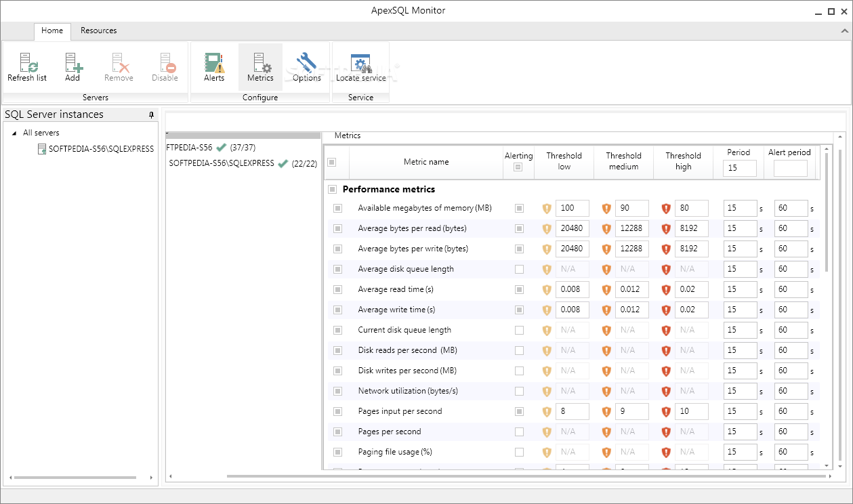The width and height of the screenshot is (853, 504).
Task: Edit period value for Pages per second
Action: coord(740,432)
